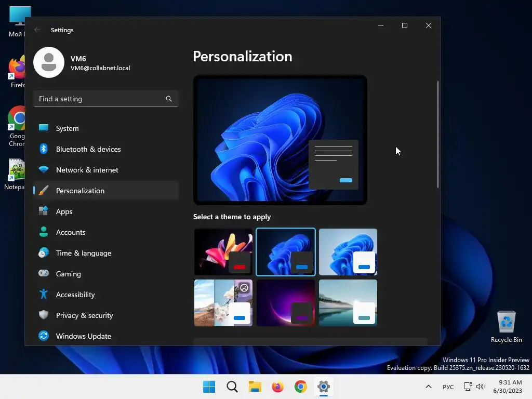Launch Google Chrome from the taskbar
Image resolution: width=532 pixels, height=399 pixels.
coord(301,387)
